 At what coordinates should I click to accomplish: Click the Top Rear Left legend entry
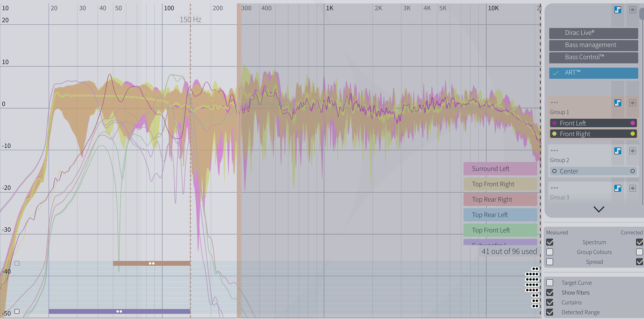point(500,215)
